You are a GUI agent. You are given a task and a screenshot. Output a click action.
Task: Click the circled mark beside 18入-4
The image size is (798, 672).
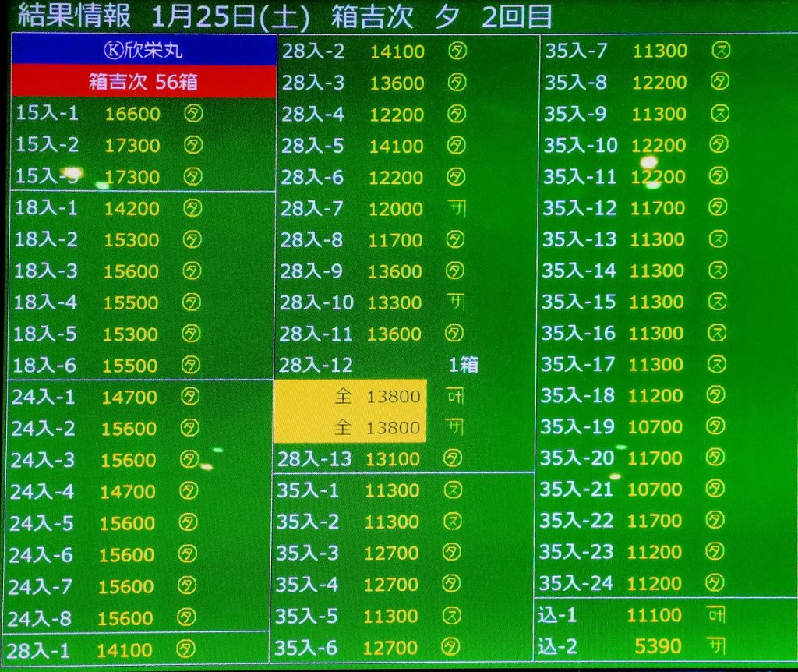pyautogui.click(x=191, y=302)
